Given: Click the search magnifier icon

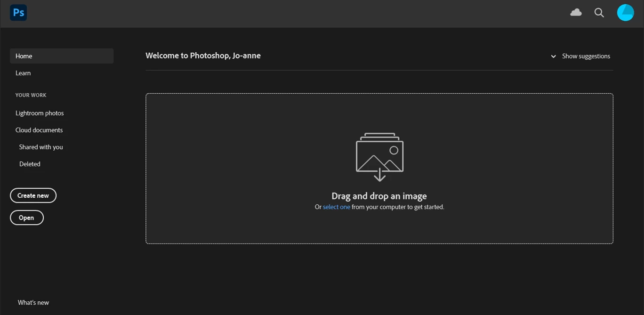Looking at the screenshot, I should (599, 13).
